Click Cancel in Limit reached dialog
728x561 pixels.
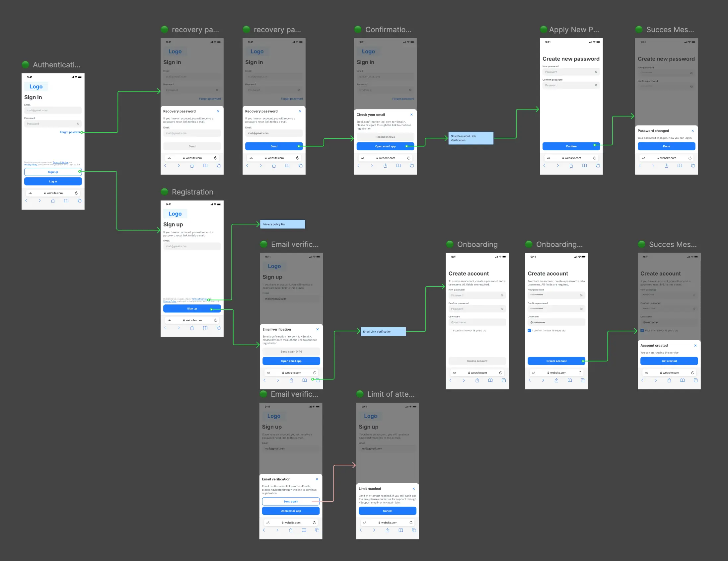coord(387,511)
